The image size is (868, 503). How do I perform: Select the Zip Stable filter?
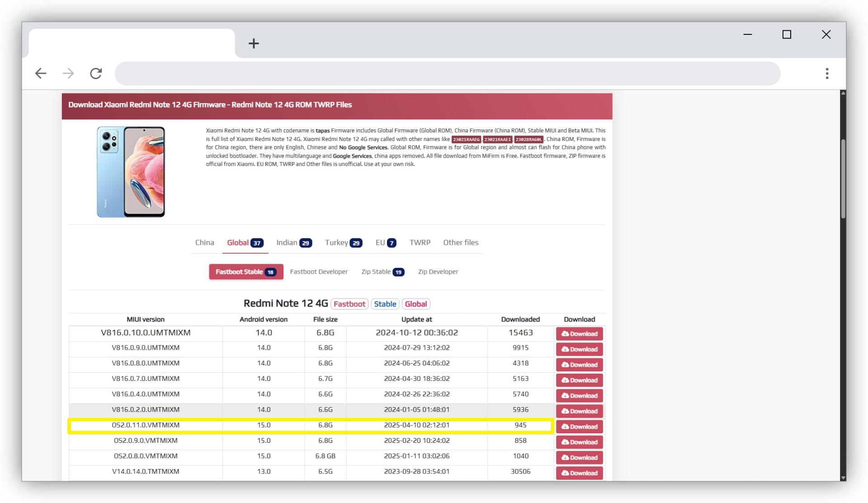pos(382,272)
